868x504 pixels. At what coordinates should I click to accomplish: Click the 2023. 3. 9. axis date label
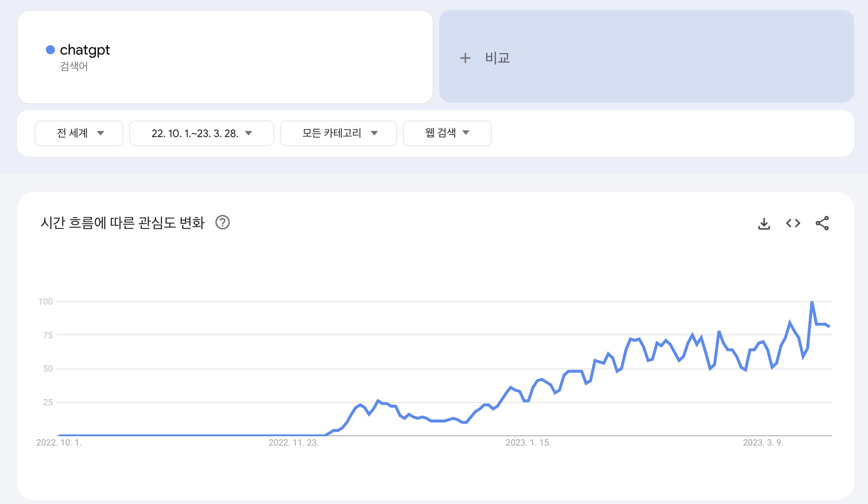[x=763, y=443]
